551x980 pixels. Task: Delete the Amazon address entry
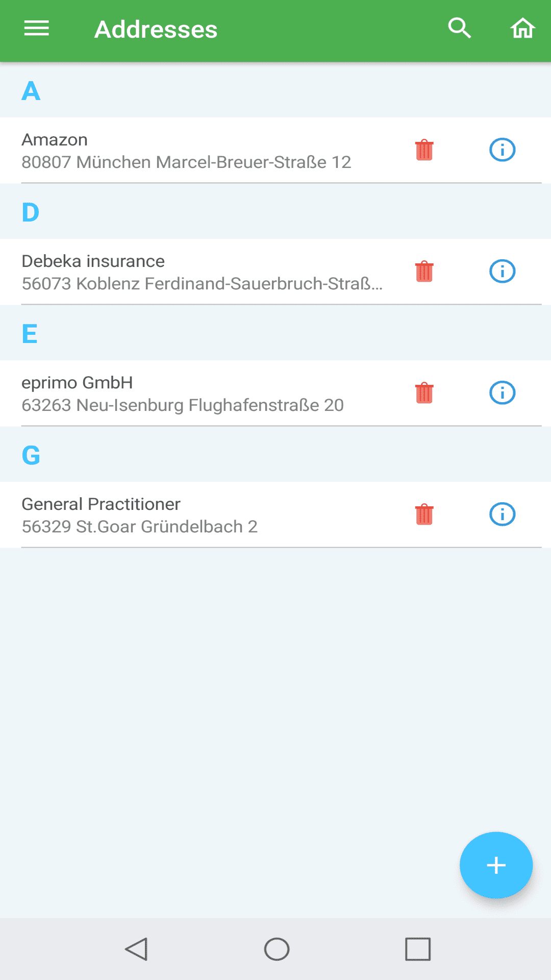click(x=424, y=150)
